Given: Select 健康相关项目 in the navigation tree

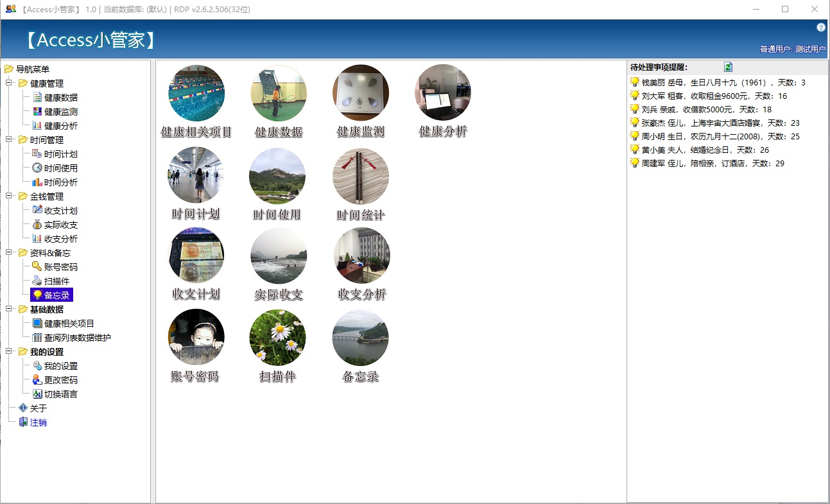Looking at the screenshot, I should pos(69,324).
